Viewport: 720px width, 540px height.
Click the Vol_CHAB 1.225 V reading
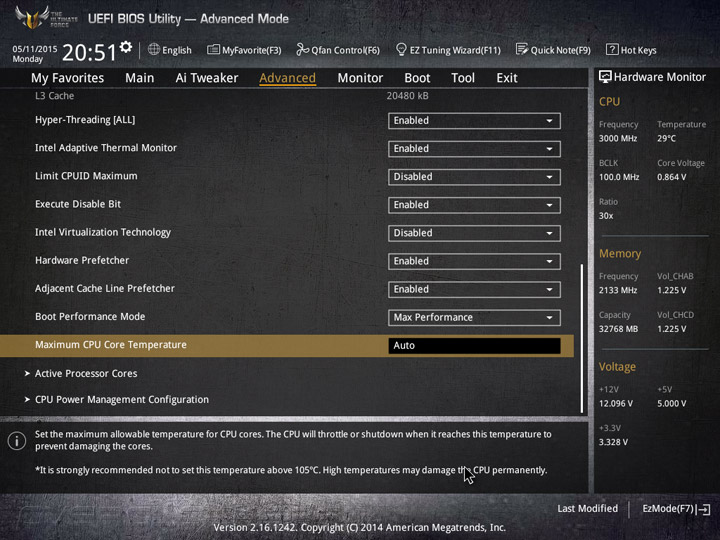[x=671, y=290]
